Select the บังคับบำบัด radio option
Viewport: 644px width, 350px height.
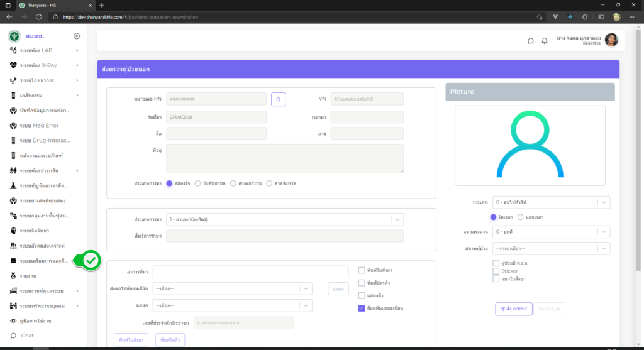coord(197,183)
